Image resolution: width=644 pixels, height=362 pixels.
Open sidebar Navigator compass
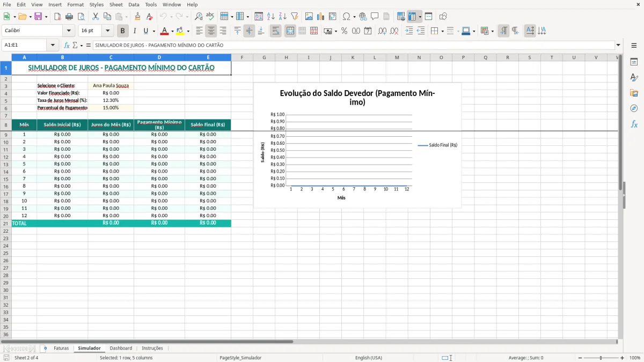(634, 108)
